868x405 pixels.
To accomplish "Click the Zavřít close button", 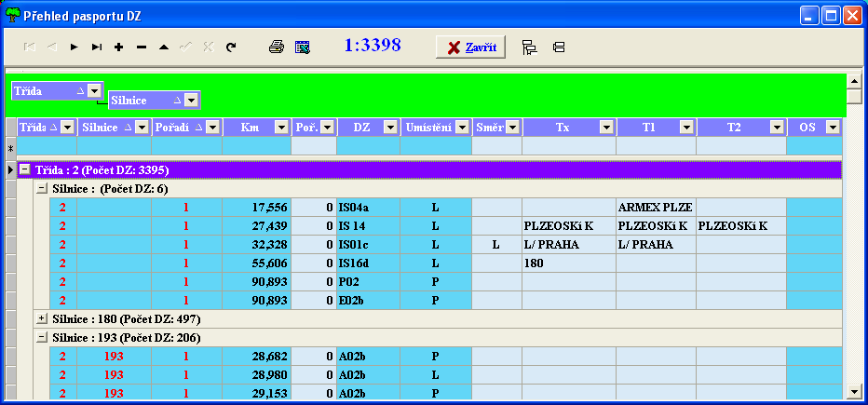I will tap(470, 47).
